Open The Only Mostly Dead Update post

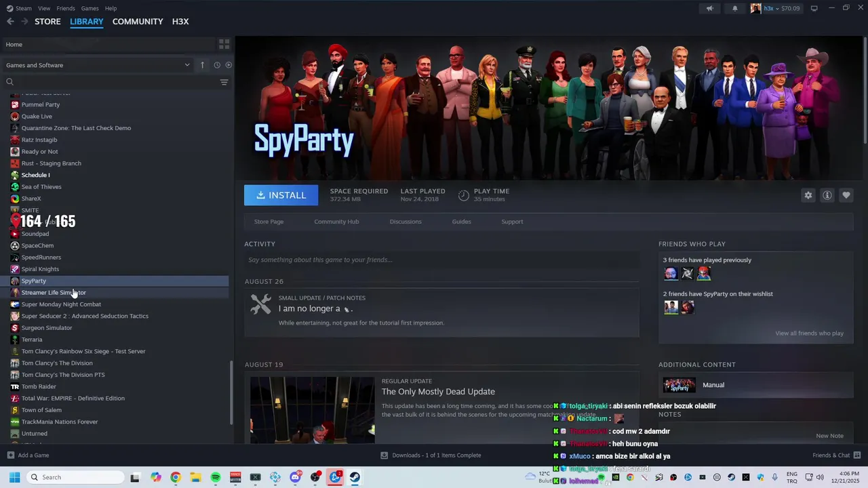point(438,392)
